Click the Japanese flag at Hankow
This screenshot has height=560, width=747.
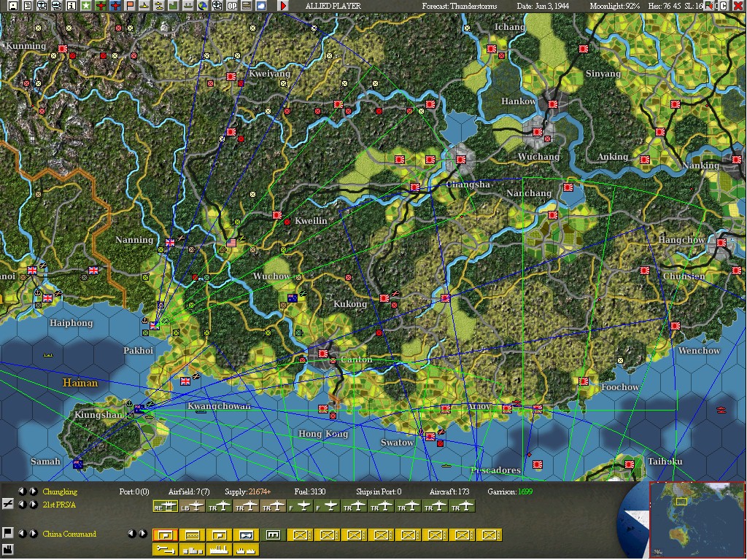tap(553, 104)
